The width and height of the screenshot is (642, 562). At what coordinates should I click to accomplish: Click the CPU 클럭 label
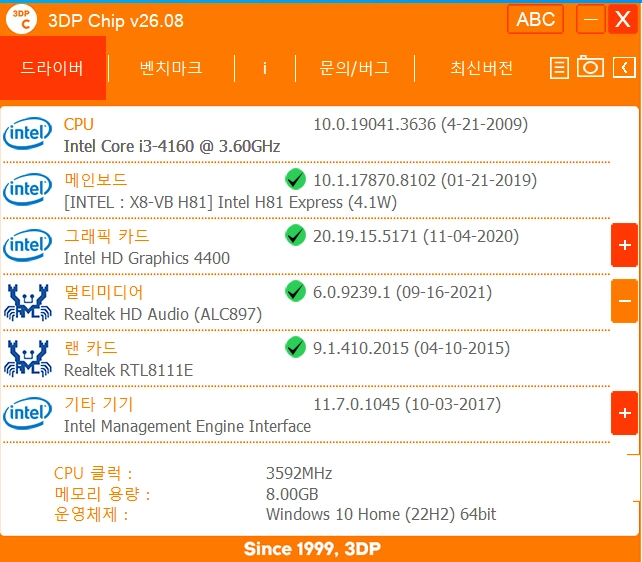click(x=93, y=474)
